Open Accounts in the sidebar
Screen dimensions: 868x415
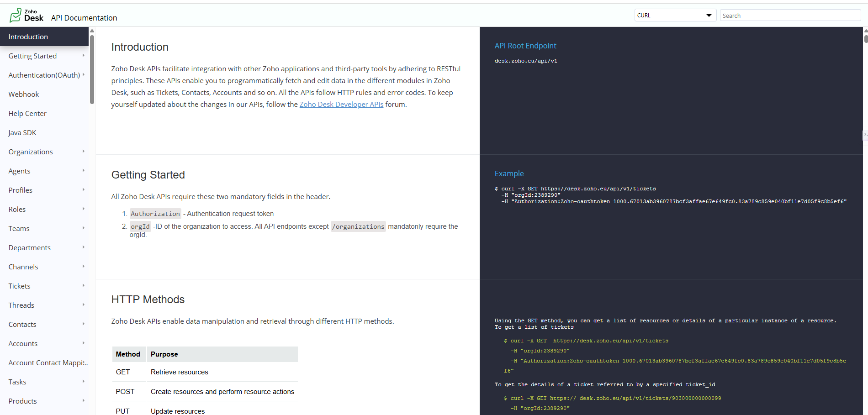click(x=23, y=343)
